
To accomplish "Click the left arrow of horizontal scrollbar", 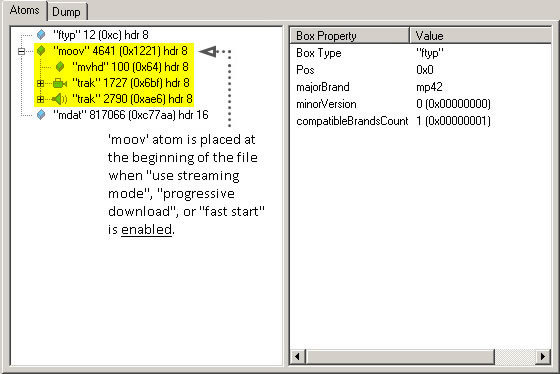I will tap(298, 356).
